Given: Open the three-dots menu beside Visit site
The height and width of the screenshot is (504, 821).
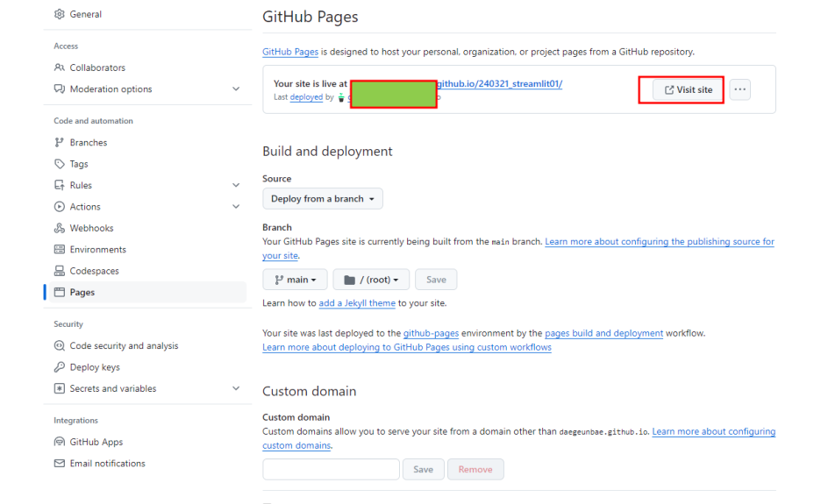Looking at the screenshot, I should (739, 89).
